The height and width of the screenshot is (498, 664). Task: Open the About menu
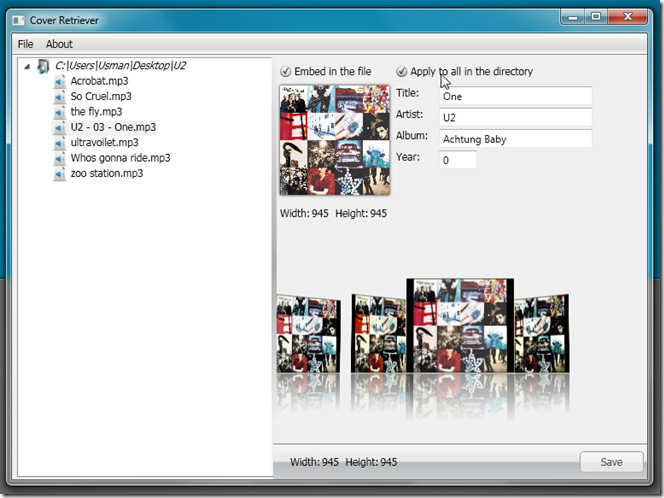[x=59, y=44]
